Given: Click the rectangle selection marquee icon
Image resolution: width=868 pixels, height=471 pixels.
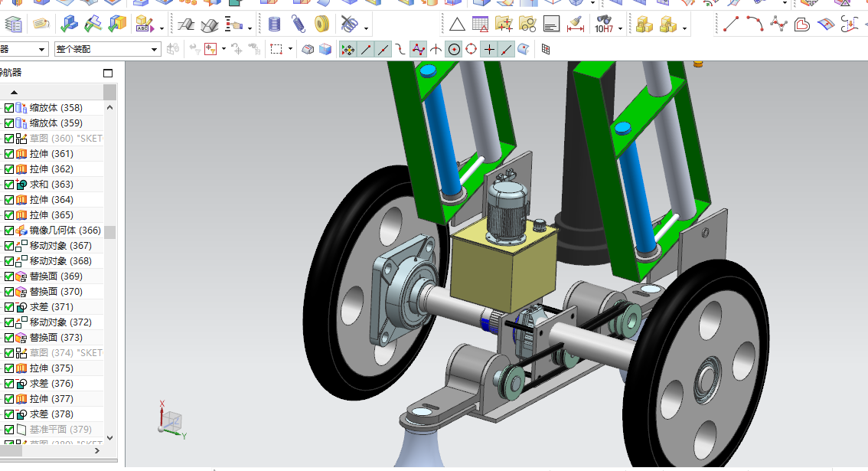Looking at the screenshot, I should tap(276, 49).
